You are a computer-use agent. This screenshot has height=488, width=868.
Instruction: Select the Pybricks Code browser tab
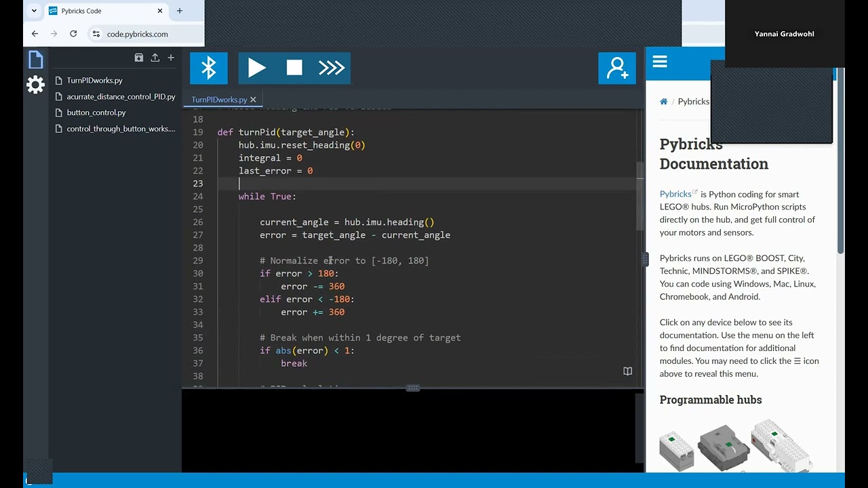pos(106,11)
